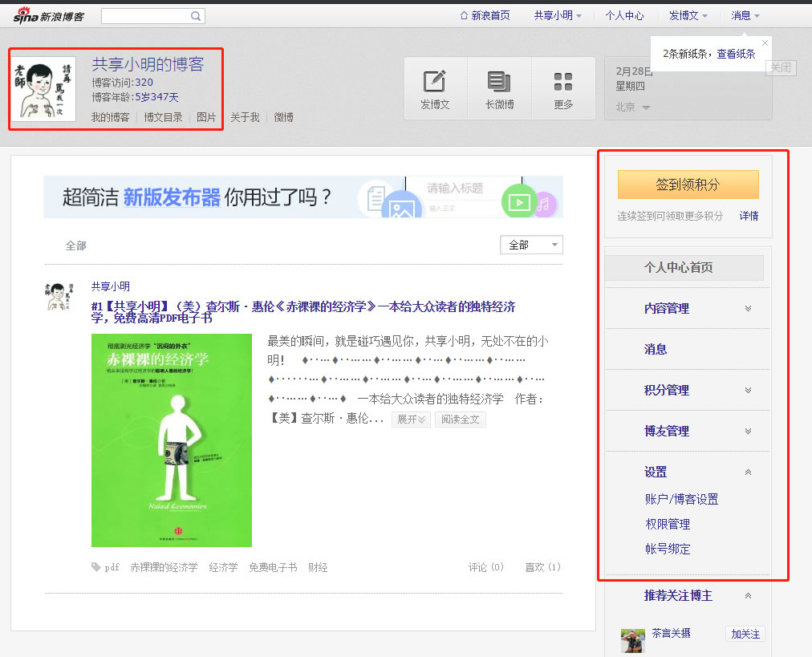
Task: Open 图片 tab
Action: pyautogui.click(x=206, y=118)
